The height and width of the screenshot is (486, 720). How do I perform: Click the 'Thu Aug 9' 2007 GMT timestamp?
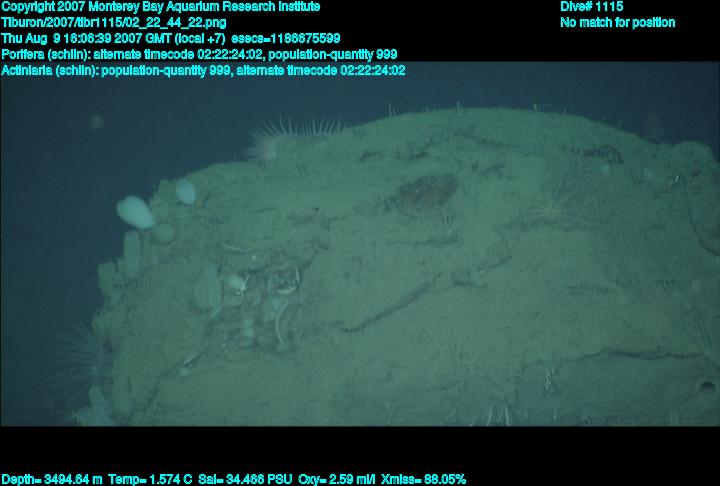tap(113, 39)
